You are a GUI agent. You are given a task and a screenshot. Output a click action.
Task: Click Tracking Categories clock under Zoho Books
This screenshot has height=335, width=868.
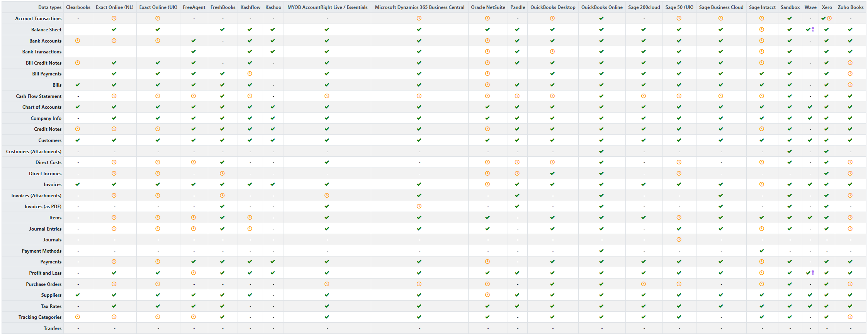850,317
